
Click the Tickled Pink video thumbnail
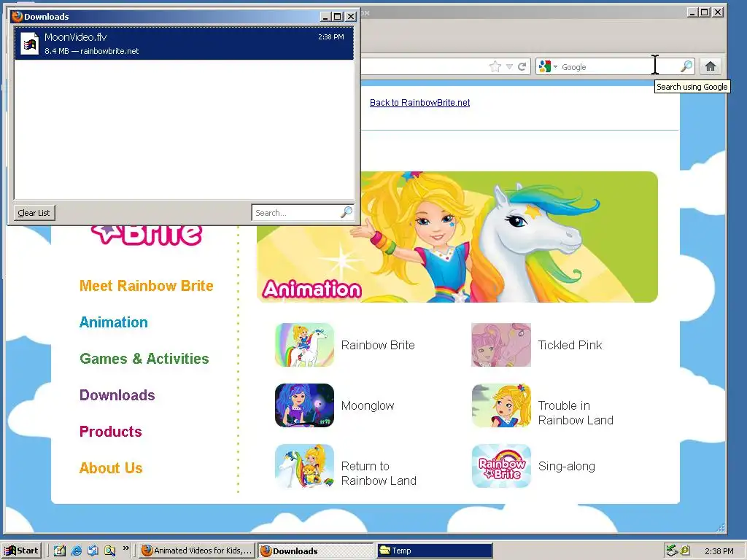coord(501,345)
